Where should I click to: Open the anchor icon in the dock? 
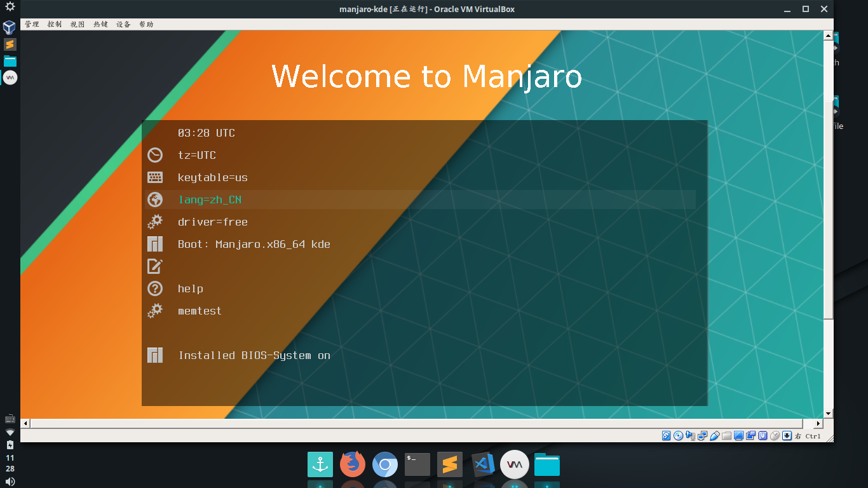(320, 464)
